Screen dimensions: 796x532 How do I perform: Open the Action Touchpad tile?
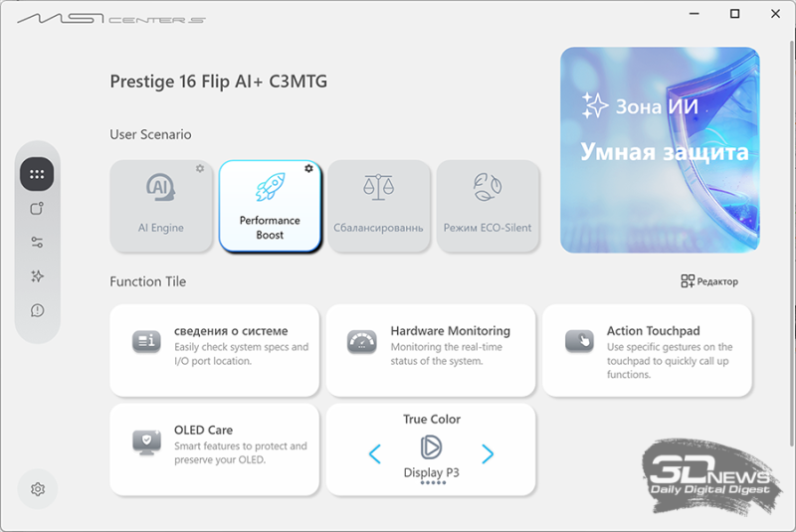click(x=648, y=350)
